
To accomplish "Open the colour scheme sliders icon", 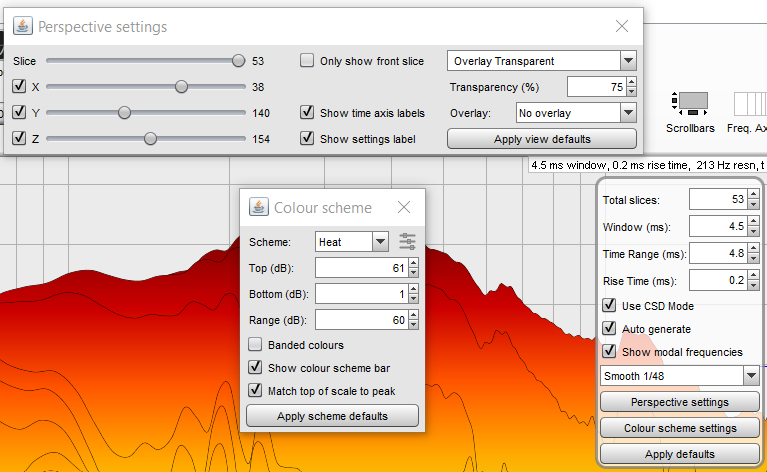I will (407, 242).
